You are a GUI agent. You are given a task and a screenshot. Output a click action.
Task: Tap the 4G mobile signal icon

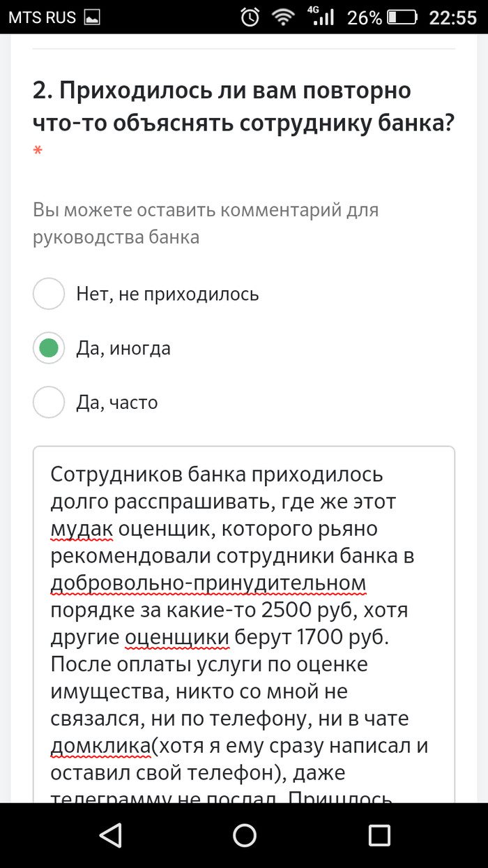[321, 17]
